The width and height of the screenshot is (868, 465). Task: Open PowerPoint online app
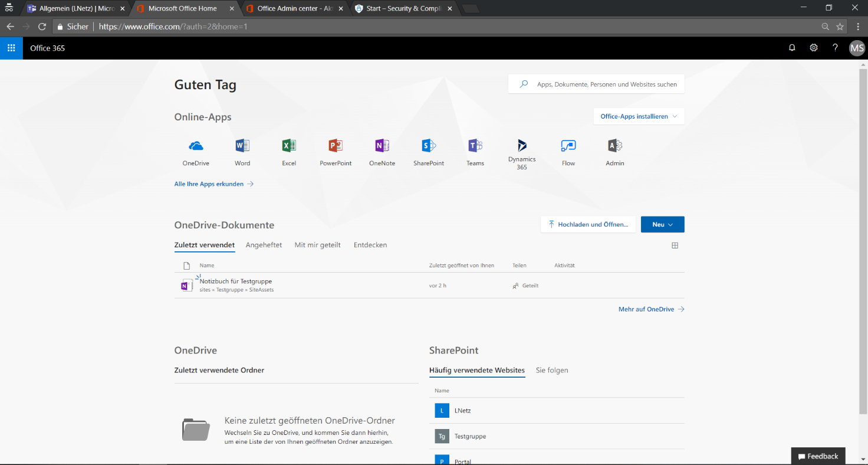pyautogui.click(x=336, y=146)
